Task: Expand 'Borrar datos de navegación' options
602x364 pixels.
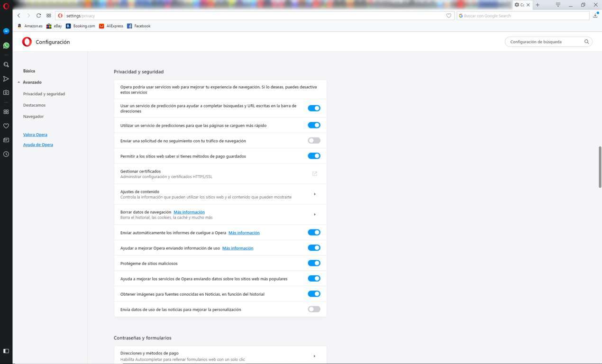Action: pos(314,215)
